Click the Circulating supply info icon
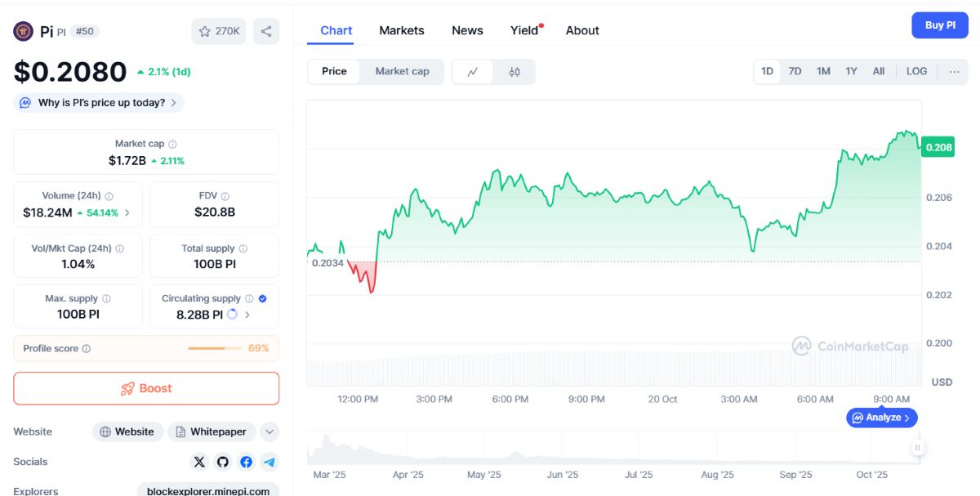The image size is (980, 496). [x=249, y=299]
